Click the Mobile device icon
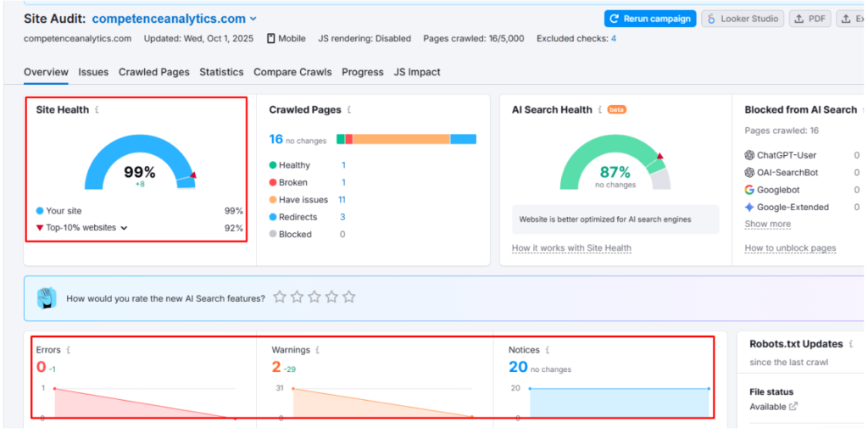Screen dimensions: 868x433 click(270, 38)
